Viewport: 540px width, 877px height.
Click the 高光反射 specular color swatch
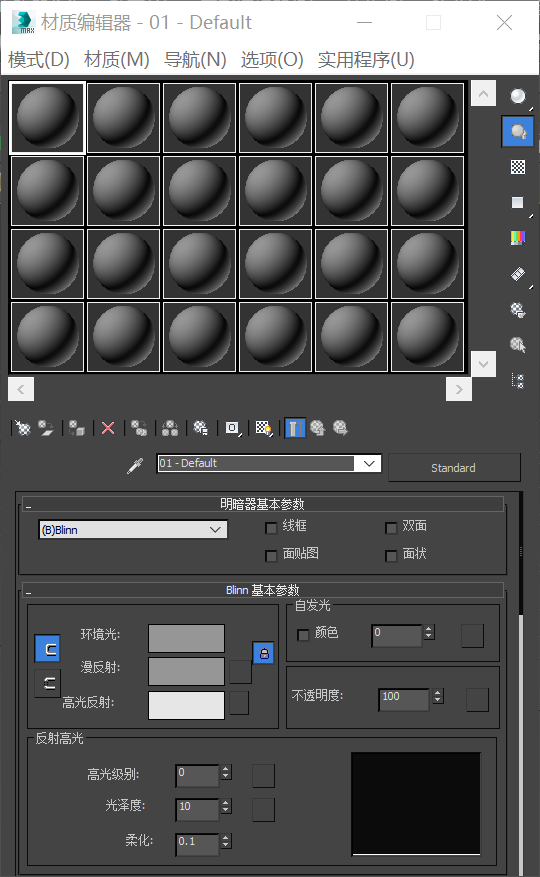186,705
